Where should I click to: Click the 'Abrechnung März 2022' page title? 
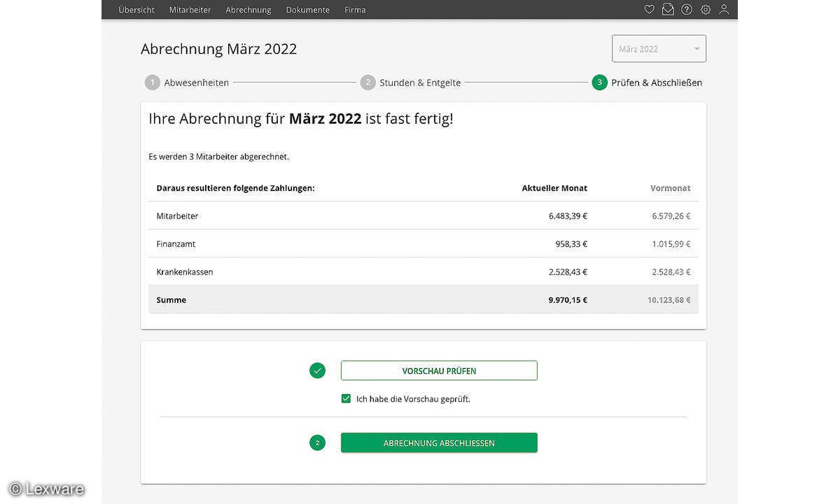pos(219,49)
